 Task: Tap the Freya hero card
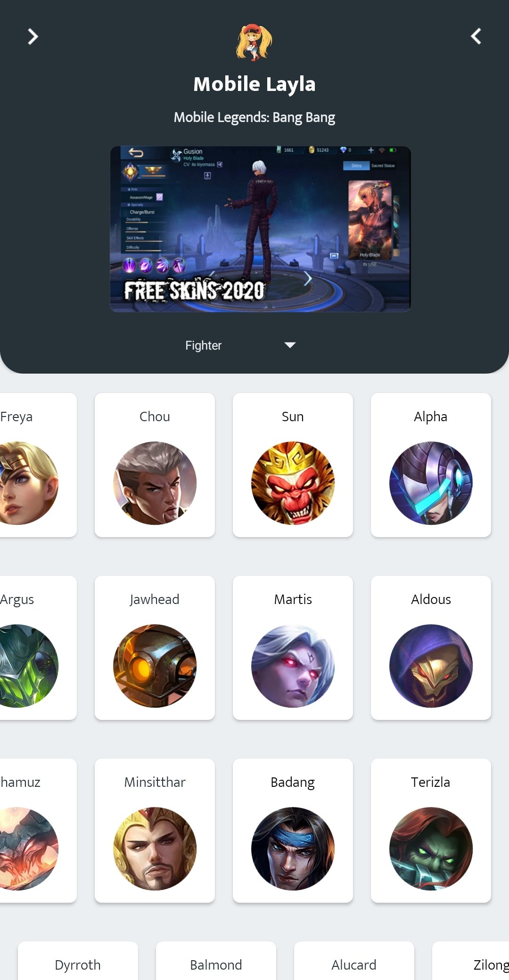click(x=38, y=465)
